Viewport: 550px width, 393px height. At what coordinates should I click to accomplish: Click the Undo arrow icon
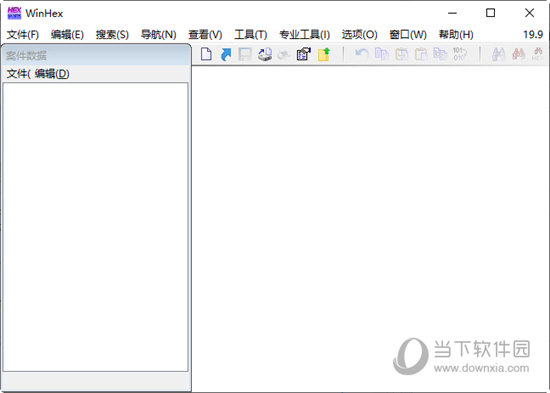coord(362,54)
